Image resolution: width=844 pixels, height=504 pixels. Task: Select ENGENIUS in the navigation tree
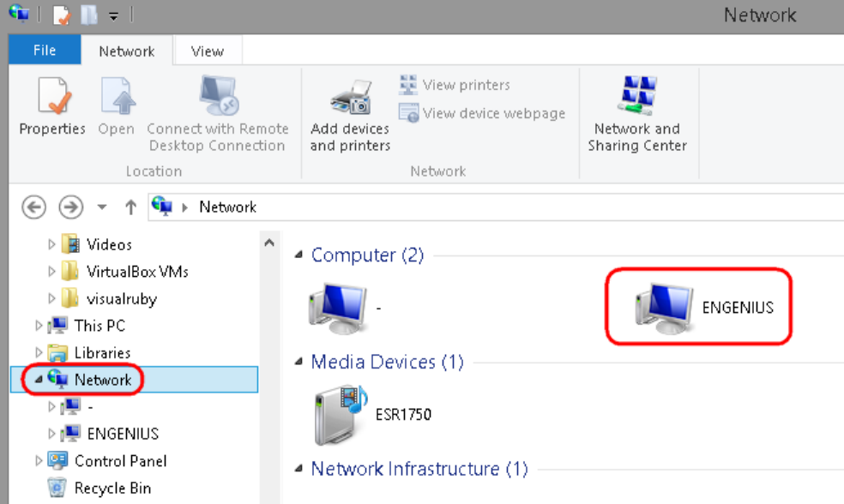(123, 434)
